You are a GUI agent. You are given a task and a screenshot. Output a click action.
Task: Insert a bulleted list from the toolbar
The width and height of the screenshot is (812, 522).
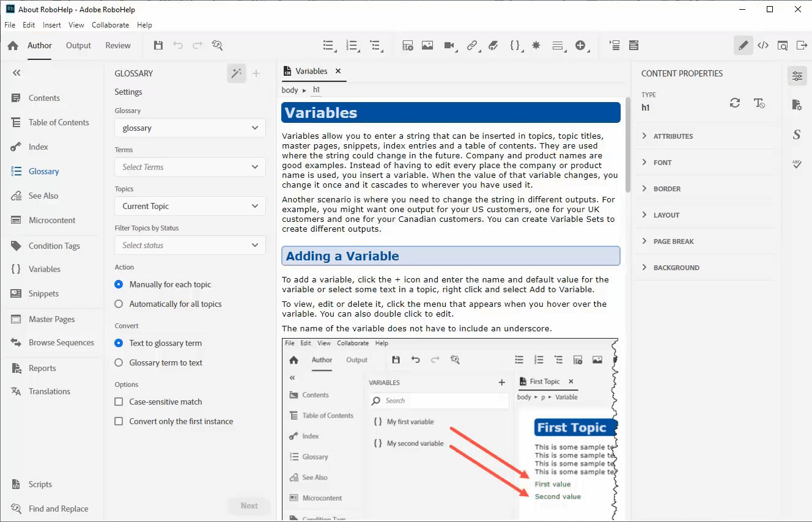pos(330,45)
